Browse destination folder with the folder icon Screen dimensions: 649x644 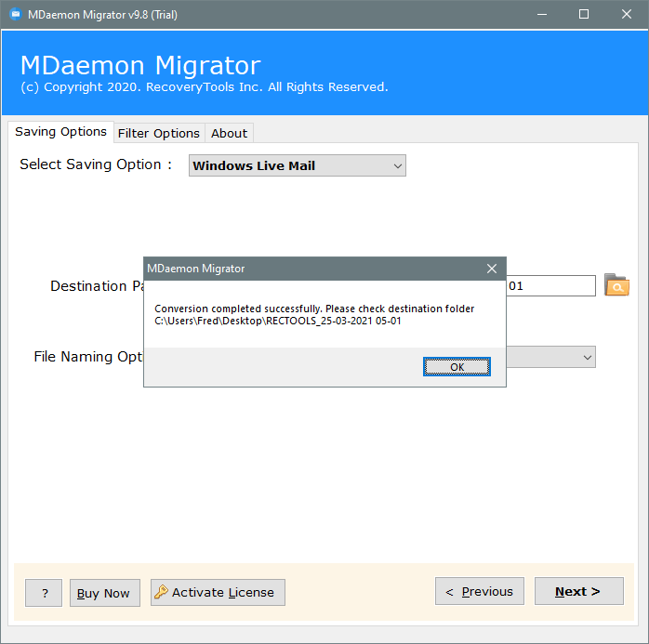click(x=616, y=285)
